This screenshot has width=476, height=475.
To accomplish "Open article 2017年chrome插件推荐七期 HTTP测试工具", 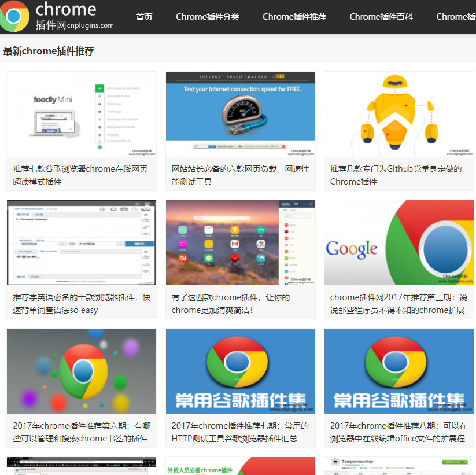I will (x=240, y=432).
